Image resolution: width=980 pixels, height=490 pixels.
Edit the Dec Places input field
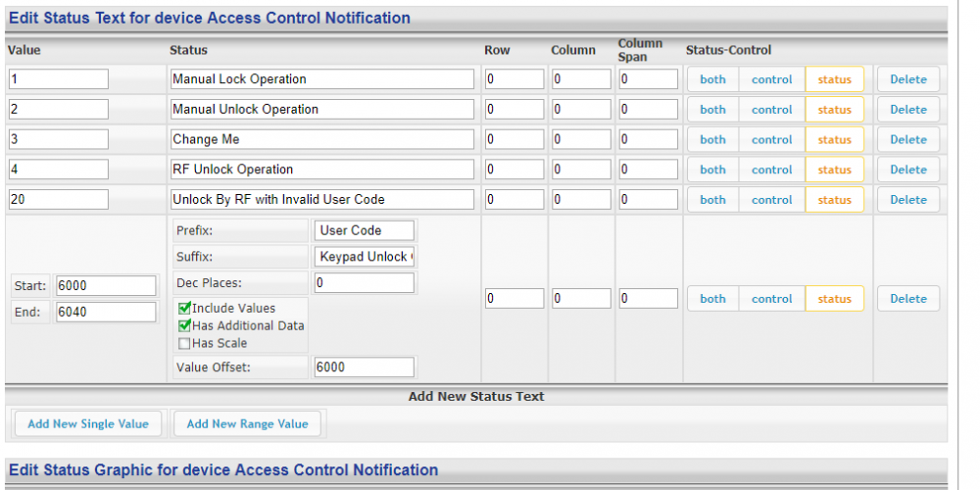point(365,282)
